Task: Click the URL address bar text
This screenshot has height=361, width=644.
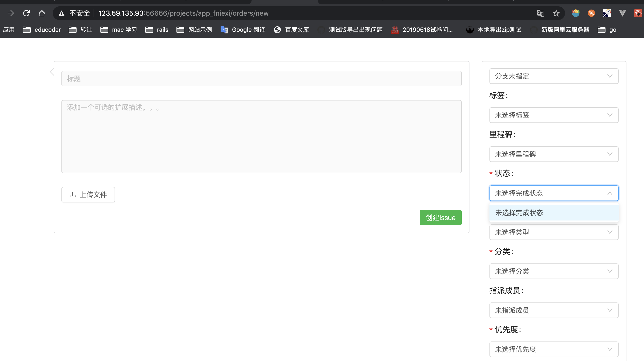Action: 183,13
